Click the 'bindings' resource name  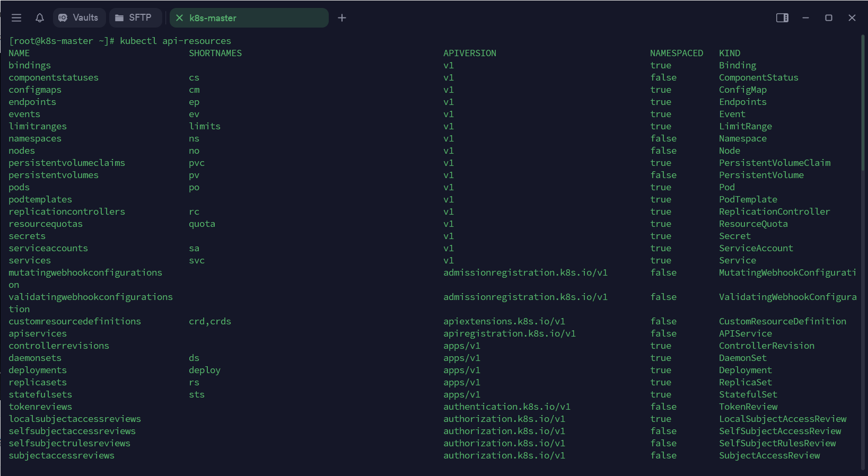click(x=30, y=65)
